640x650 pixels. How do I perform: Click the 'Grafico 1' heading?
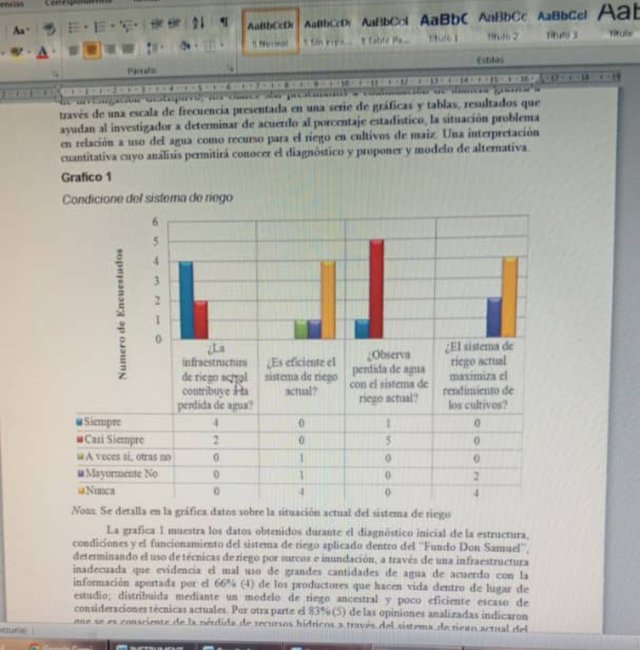click(86, 177)
